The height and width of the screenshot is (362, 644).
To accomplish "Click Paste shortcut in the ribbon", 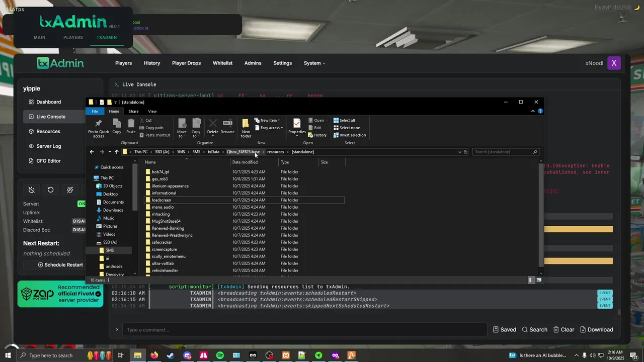I will (155, 135).
